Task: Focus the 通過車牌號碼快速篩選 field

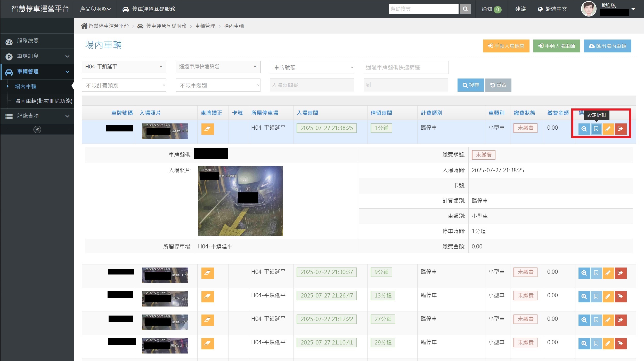Action: [406, 67]
